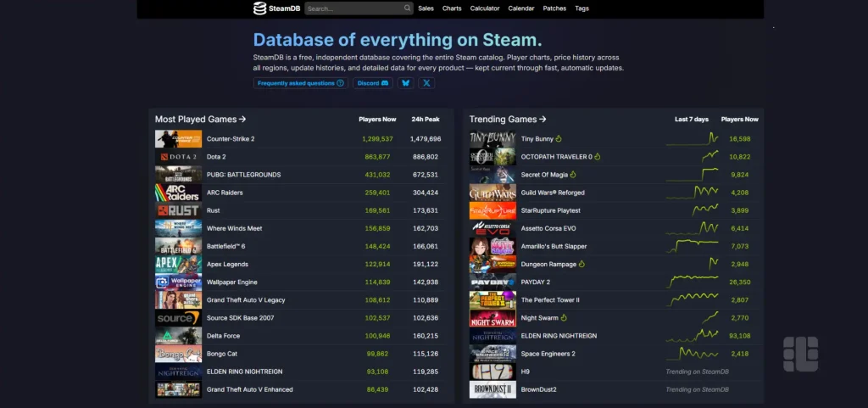868x408 pixels.
Task: Open the Bluesky butterfly icon button
Action: 406,83
